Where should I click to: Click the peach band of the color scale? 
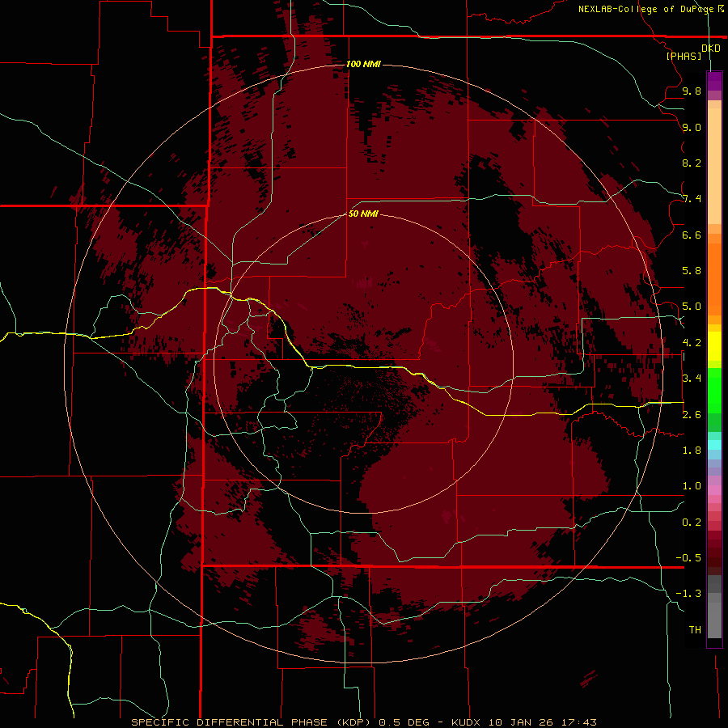(714, 165)
